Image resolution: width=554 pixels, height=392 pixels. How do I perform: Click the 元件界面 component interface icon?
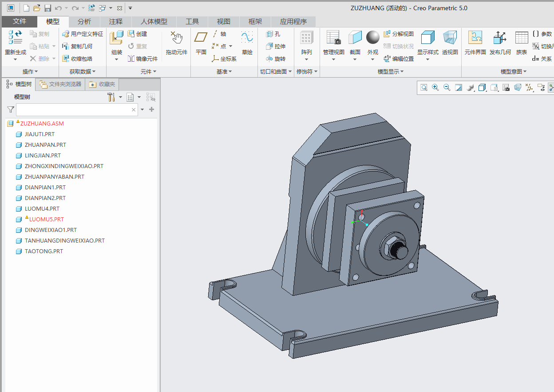point(475,43)
